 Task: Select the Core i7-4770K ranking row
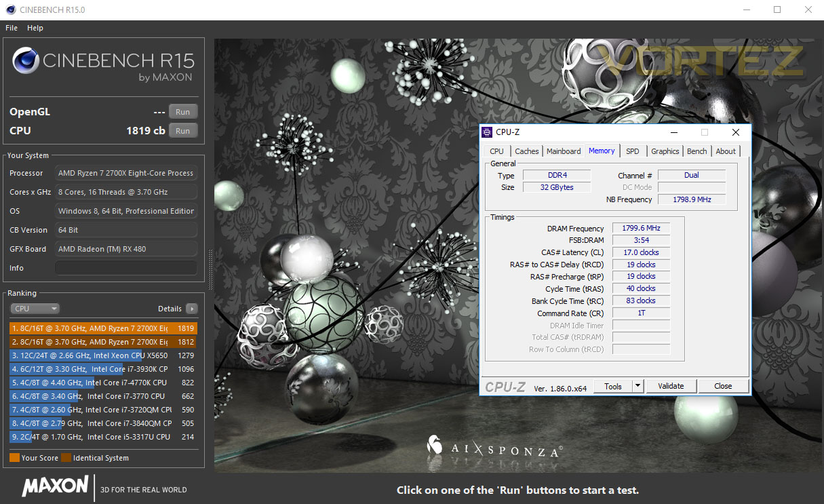103,383
